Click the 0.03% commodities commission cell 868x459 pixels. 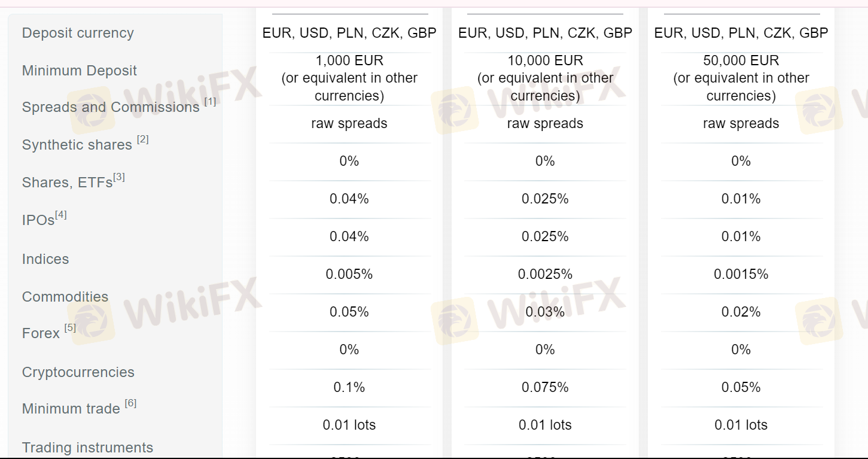click(545, 312)
